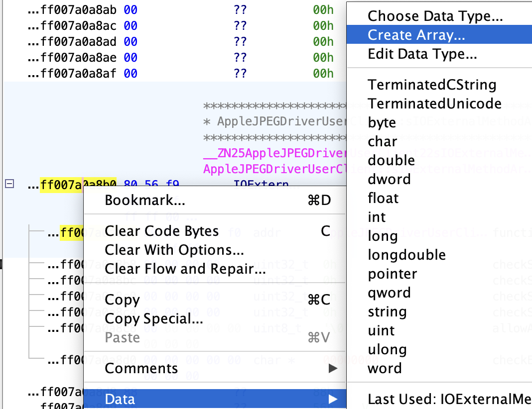Open Copy Special... dialog
532x409 pixels.
click(x=154, y=319)
